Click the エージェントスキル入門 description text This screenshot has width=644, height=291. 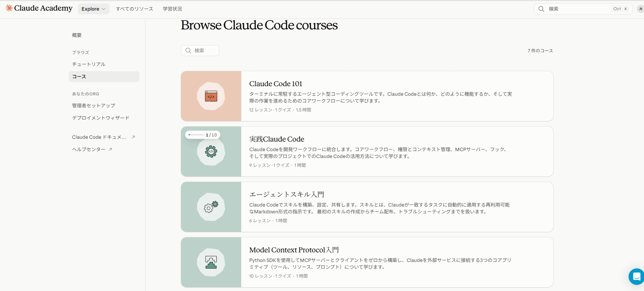tap(379, 208)
